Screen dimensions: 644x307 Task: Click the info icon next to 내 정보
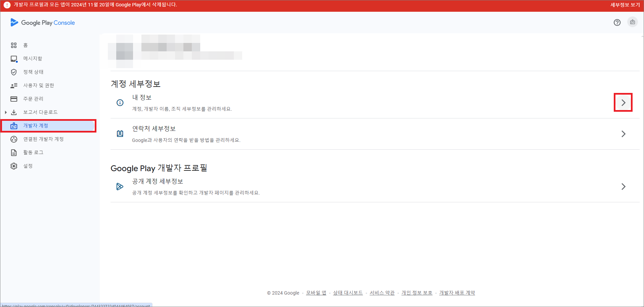(x=120, y=103)
